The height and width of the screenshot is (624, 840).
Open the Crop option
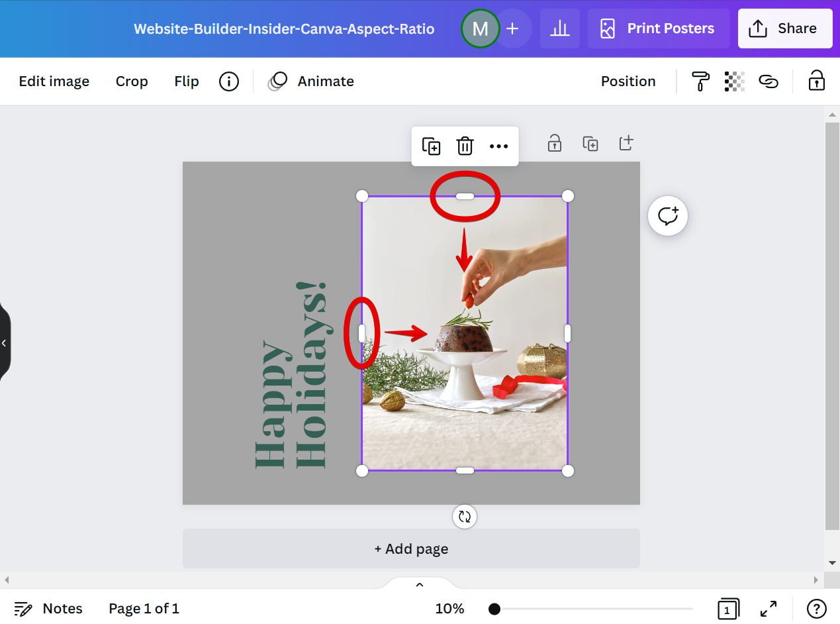pyautogui.click(x=132, y=81)
